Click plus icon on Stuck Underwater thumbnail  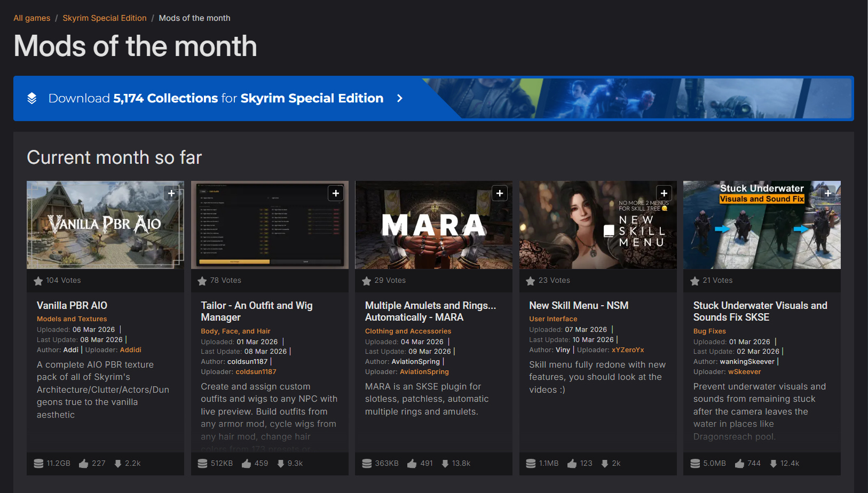point(828,193)
